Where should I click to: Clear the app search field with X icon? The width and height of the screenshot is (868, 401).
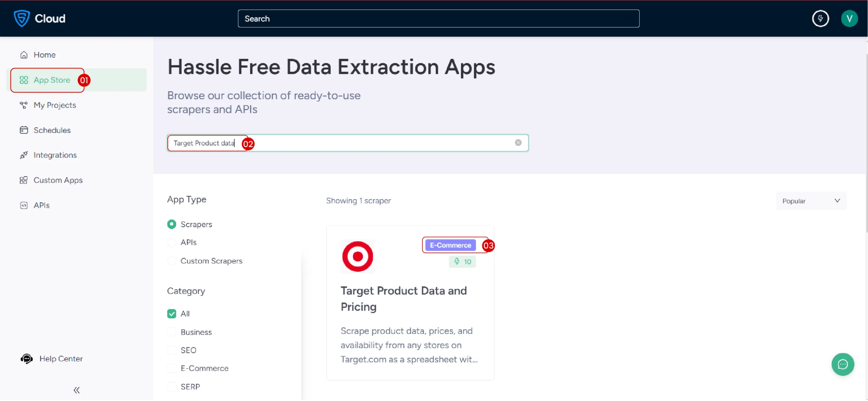tap(518, 143)
